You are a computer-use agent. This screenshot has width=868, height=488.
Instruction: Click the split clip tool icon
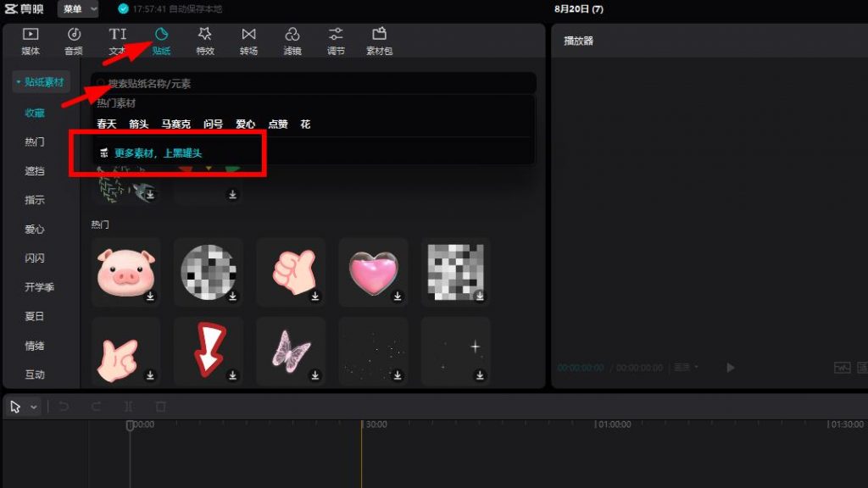point(129,407)
